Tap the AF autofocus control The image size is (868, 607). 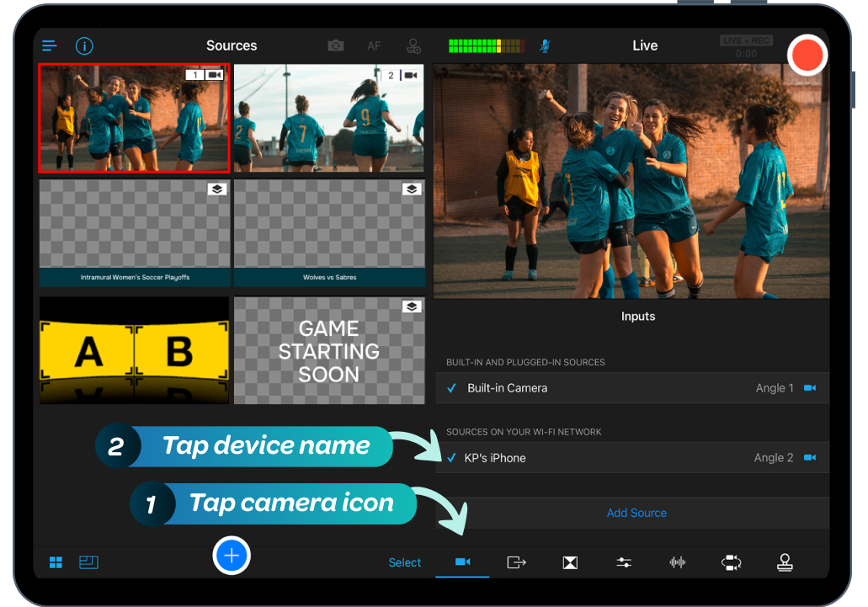(x=374, y=45)
